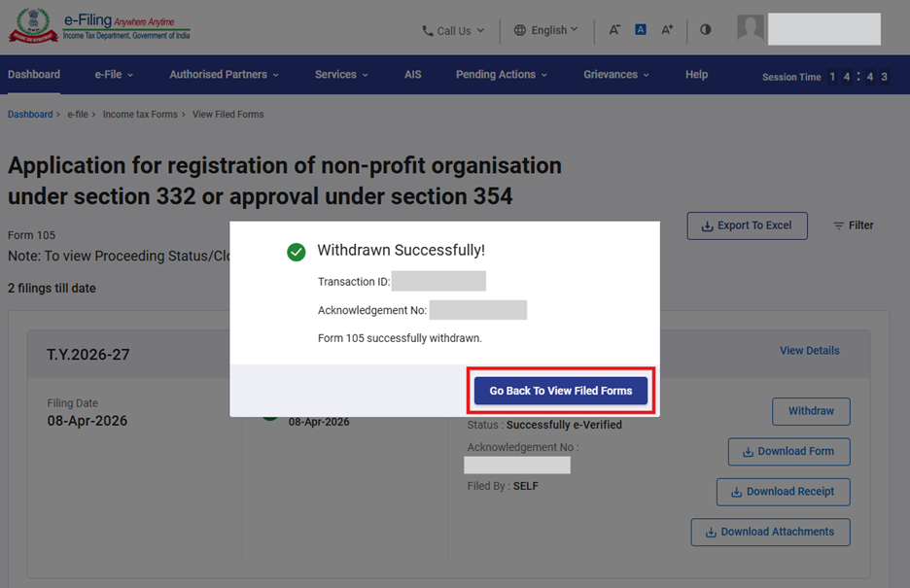Viewport: 910px width, 588px height.
Task: Select the default font size A icon
Action: pyautogui.click(x=641, y=30)
